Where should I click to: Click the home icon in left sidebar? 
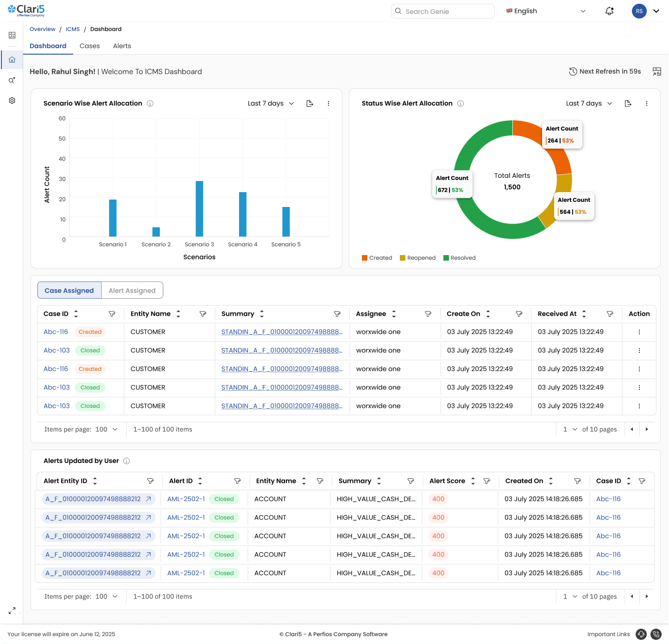[12, 60]
